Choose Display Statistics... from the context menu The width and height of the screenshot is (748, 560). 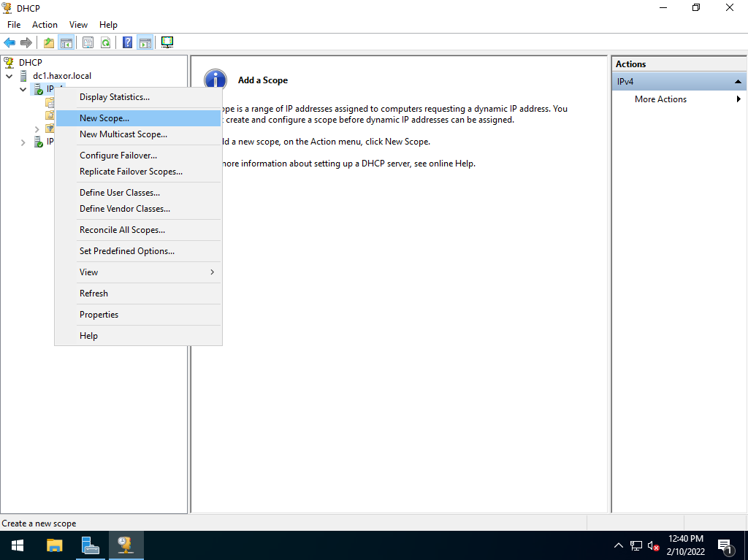(x=138, y=97)
